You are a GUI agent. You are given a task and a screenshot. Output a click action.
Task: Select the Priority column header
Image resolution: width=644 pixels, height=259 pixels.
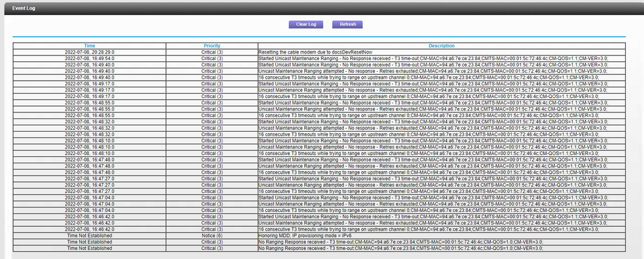(212, 46)
